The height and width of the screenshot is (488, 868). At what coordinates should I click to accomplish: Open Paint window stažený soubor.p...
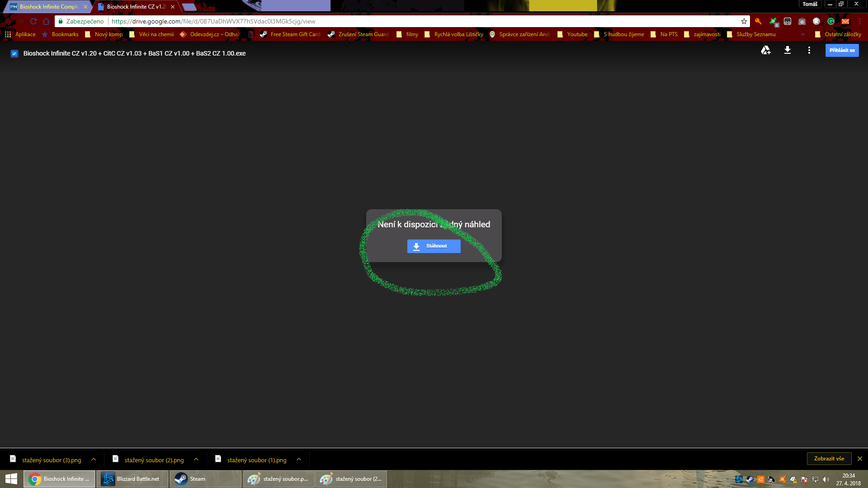click(x=279, y=479)
